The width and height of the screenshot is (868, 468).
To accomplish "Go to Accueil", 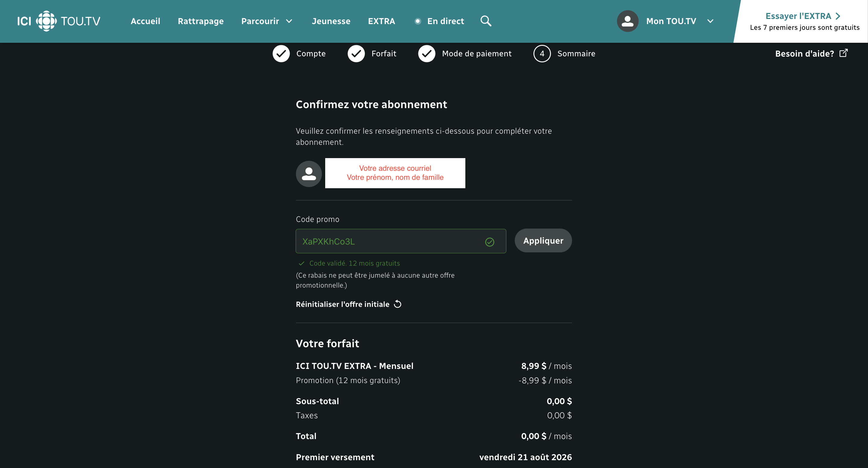I will (145, 21).
